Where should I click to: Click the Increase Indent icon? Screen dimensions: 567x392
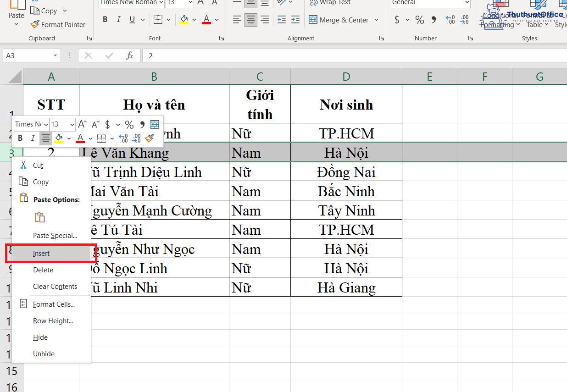(295, 19)
